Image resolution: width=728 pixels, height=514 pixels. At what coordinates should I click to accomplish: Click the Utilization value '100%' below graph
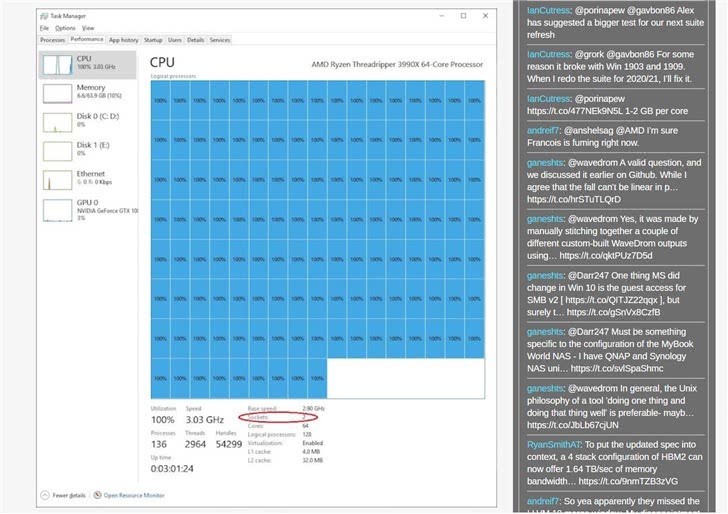pyautogui.click(x=162, y=420)
